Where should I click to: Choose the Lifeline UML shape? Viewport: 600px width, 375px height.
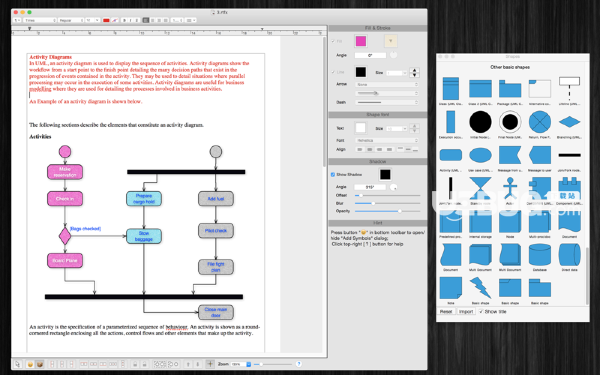pos(569,89)
